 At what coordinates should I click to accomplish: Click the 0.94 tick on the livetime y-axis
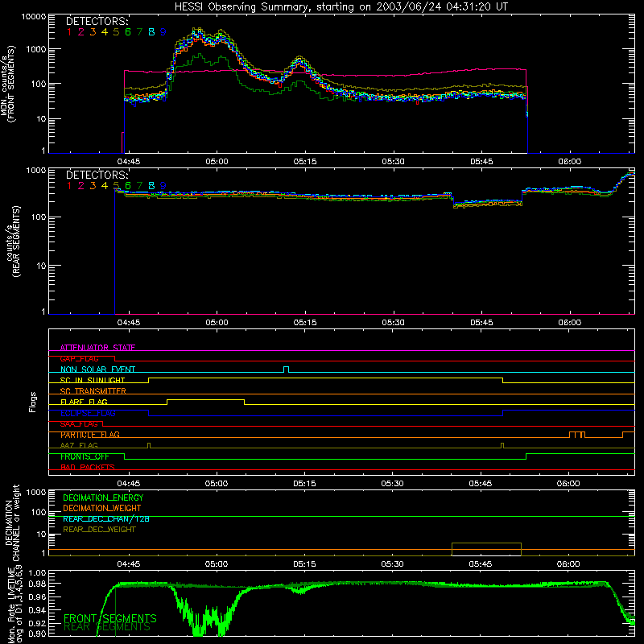(37, 610)
